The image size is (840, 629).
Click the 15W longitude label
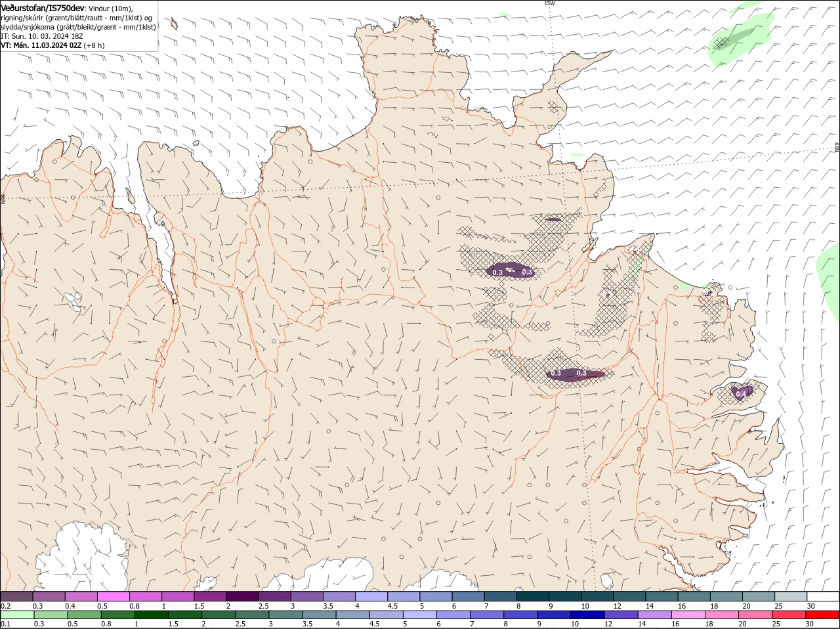coord(549,3)
